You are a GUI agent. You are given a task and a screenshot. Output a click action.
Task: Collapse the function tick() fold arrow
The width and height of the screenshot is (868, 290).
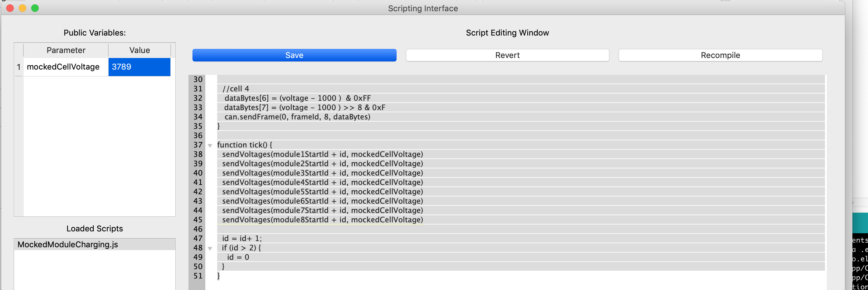point(210,146)
